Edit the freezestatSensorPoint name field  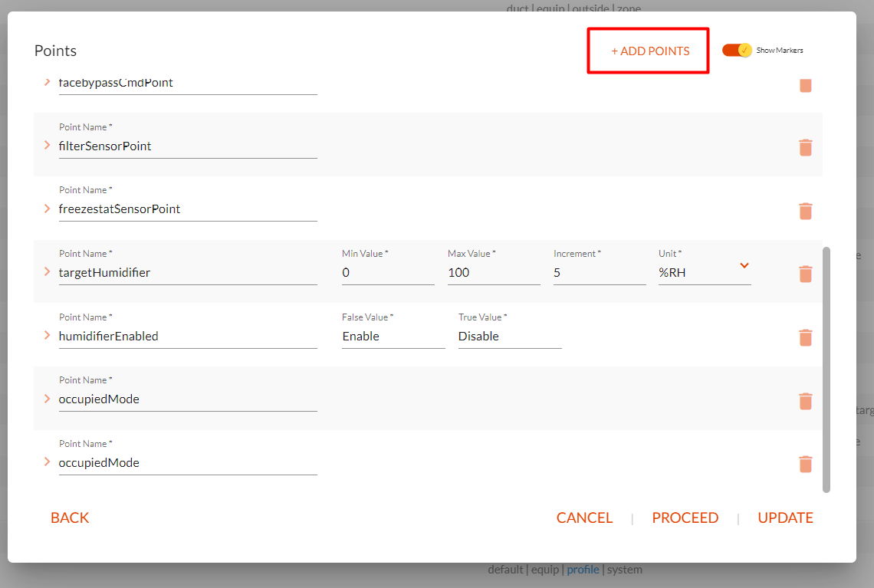click(x=188, y=209)
